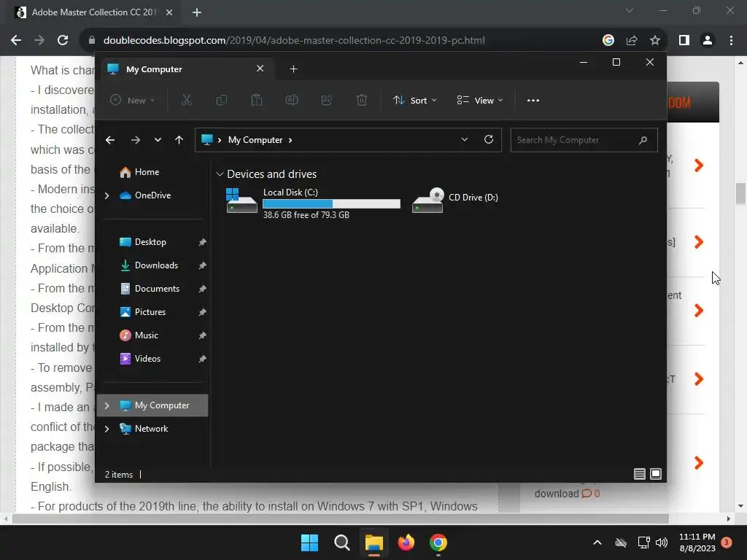Reload the Chrome page
Image resolution: width=747 pixels, height=560 pixels.
[x=63, y=41]
